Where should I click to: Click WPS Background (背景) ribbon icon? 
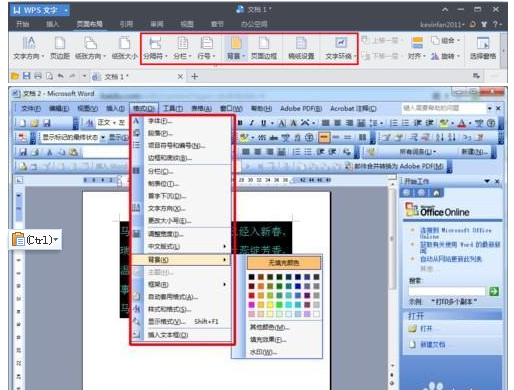tap(236, 49)
